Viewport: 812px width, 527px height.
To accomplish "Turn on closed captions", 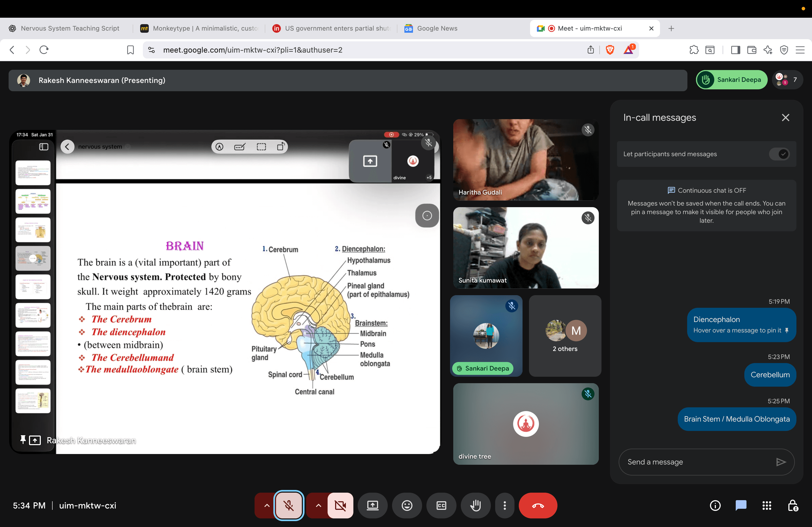I will 441,505.
